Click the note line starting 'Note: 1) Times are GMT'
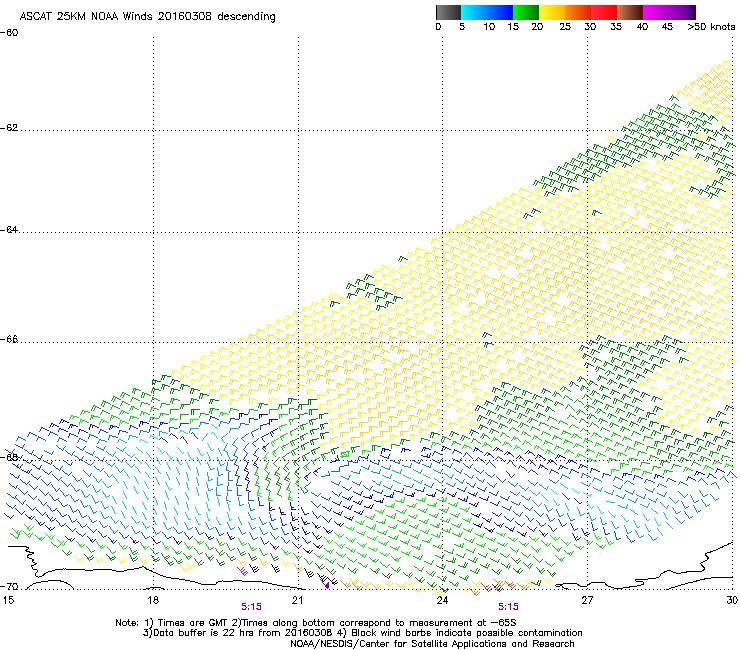This screenshot has height=650, width=740. coord(316,623)
